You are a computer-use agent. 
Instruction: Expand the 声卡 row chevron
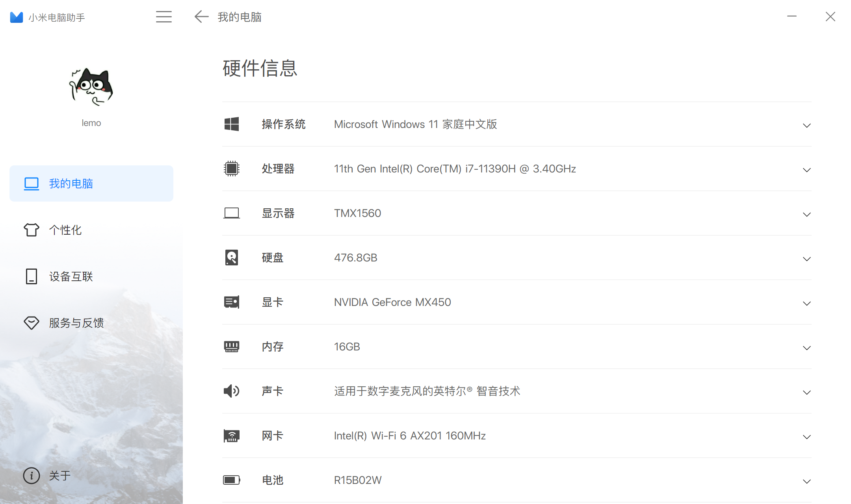[806, 393]
